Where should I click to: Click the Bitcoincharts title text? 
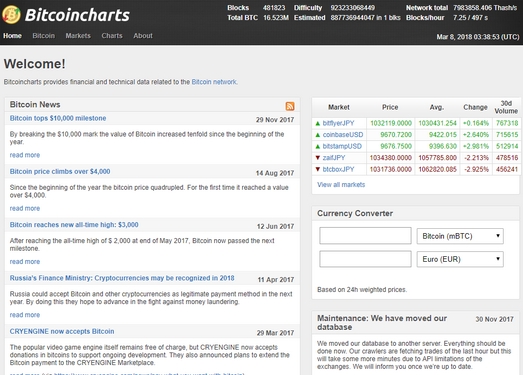click(x=77, y=15)
